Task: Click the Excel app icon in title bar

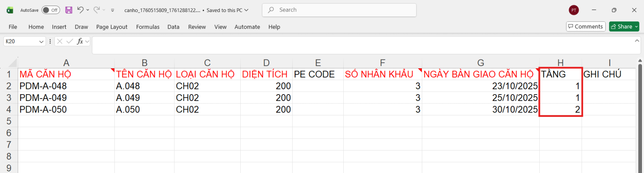Action: 10,10
